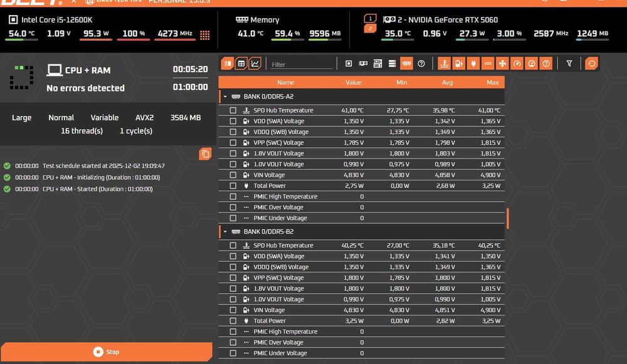This screenshot has height=364, width=627.
Task: Check PMIC High Temperature under BANK 0/DDR5-A2
Action: click(233, 197)
